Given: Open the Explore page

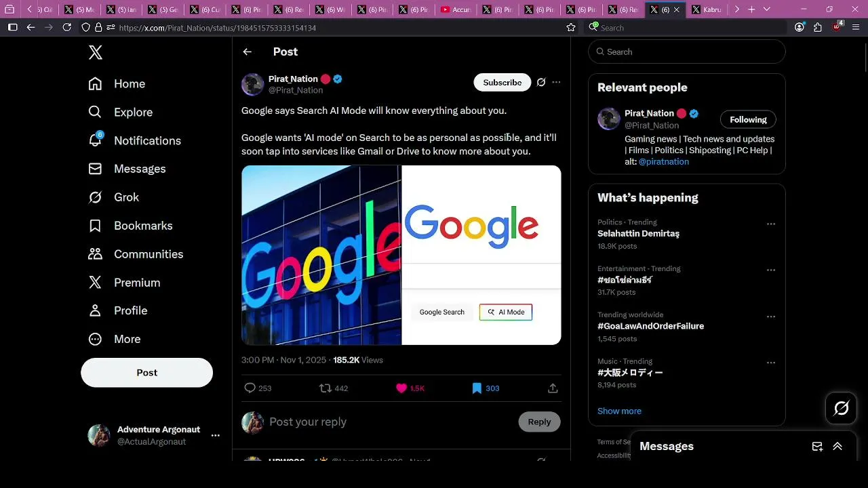Looking at the screenshot, I should [x=120, y=113].
